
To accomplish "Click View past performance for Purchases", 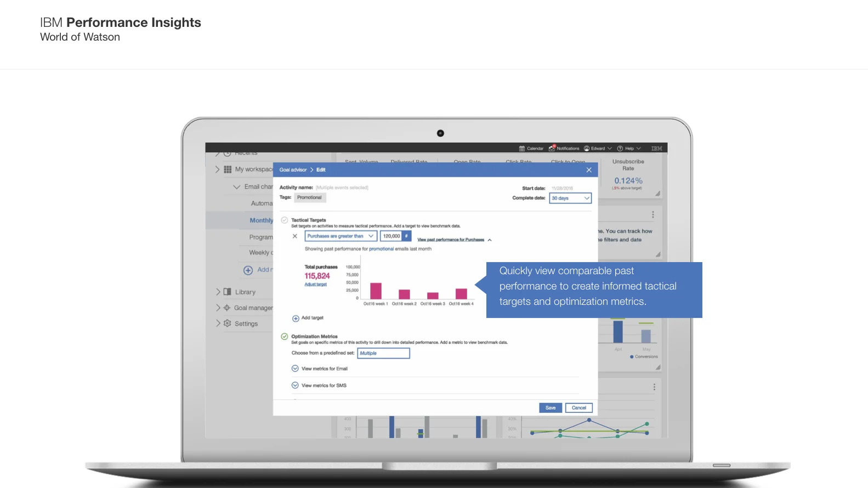I will point(451,240).
